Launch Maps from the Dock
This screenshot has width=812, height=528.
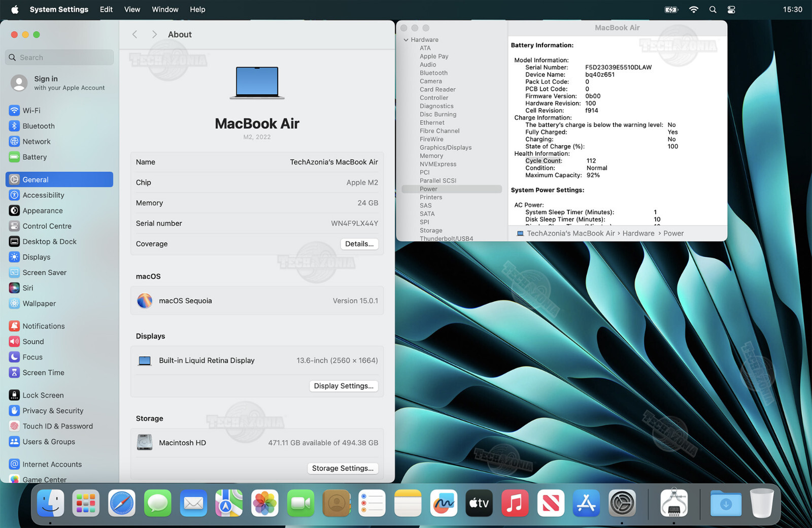[229, 503]
